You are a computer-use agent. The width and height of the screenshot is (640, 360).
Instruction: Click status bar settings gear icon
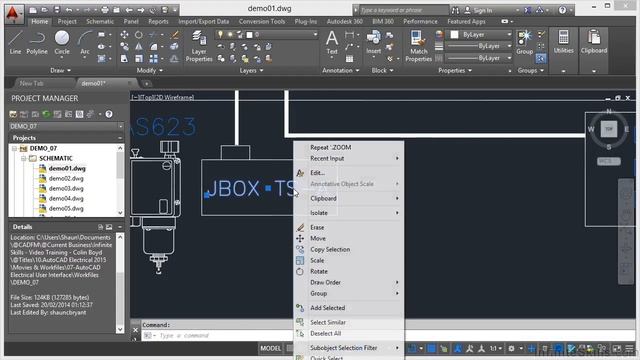tap(511, 349)
